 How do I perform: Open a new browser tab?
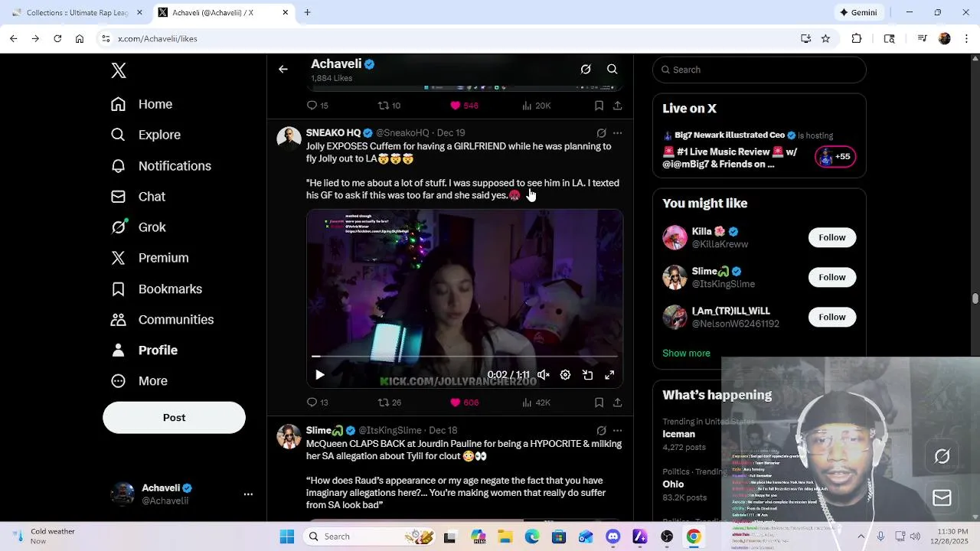coord(307,12)
